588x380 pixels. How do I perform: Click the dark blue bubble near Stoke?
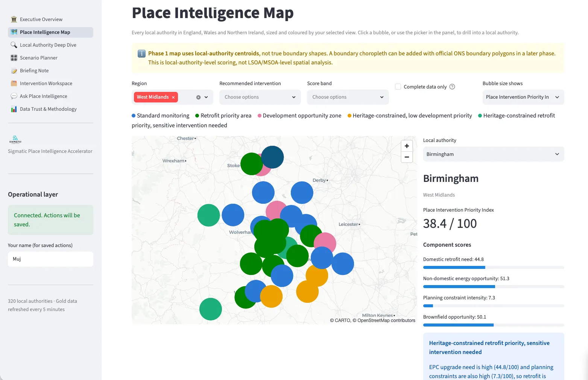pos(273,157)
